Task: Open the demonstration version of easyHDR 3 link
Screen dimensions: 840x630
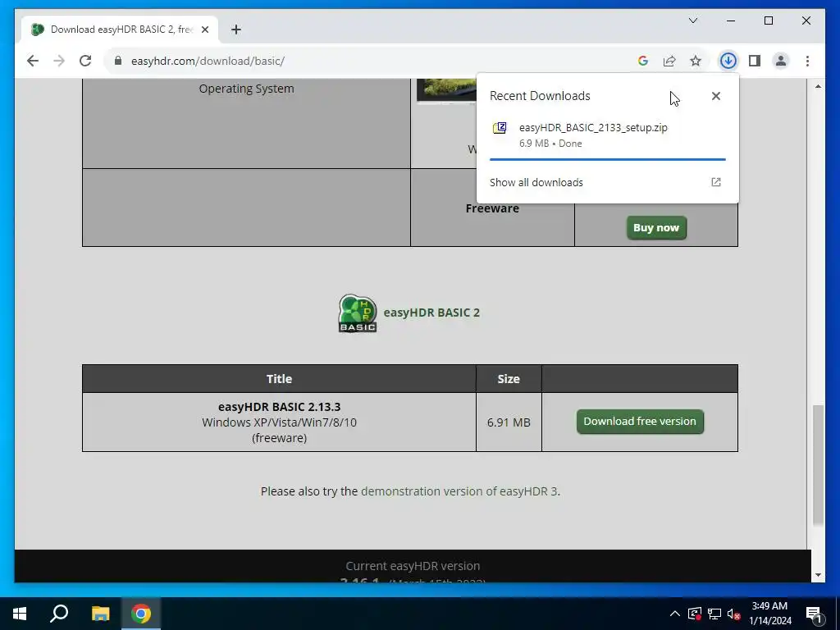Action: 459,491
